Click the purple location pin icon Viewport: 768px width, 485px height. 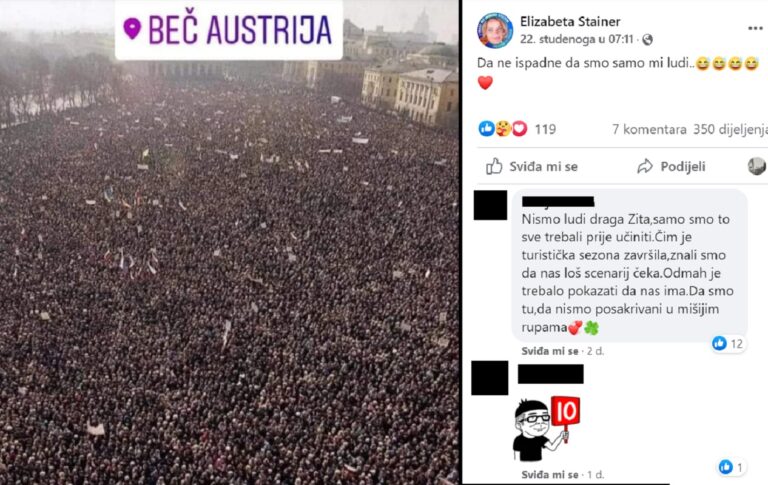(132, 29)
